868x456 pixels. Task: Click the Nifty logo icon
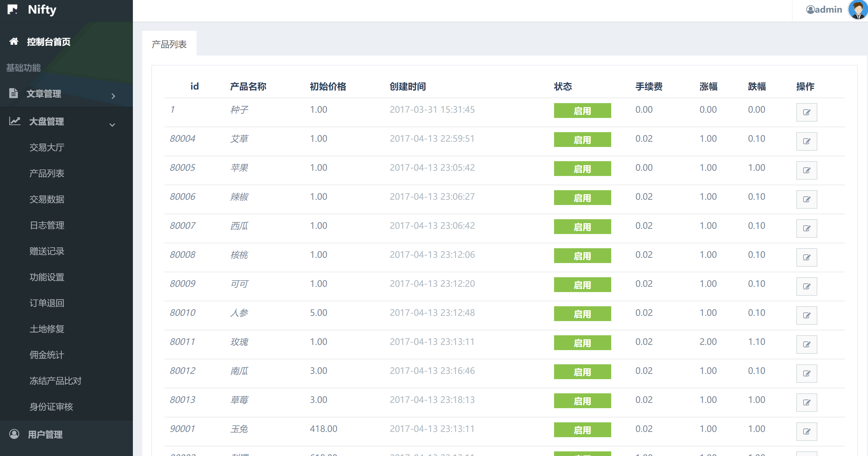point(12,10)
